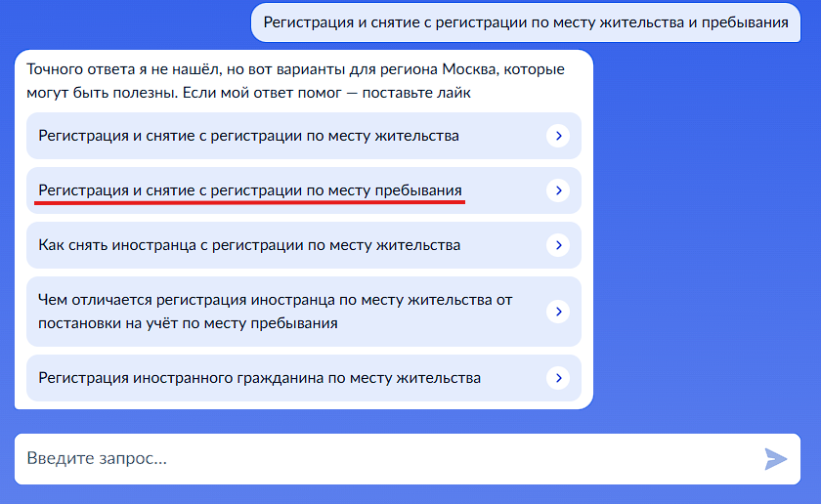Send the query with the paper plane icon

tap(775, 459)
